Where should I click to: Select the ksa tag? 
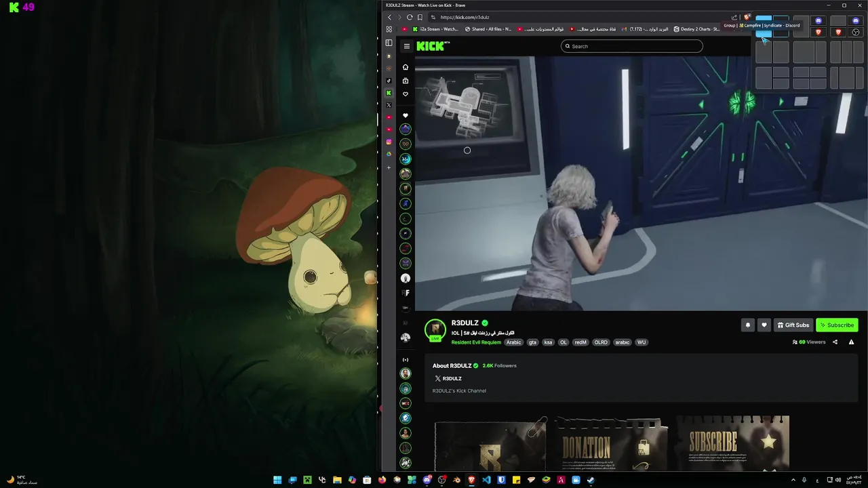[x=548, y=342]
